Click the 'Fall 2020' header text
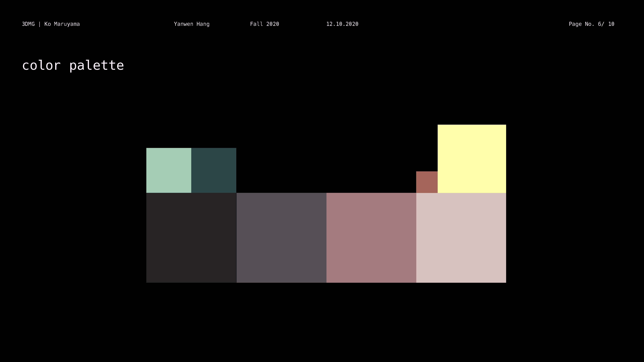The width and height of the screenshot is (644, 362). coord(265,24)
